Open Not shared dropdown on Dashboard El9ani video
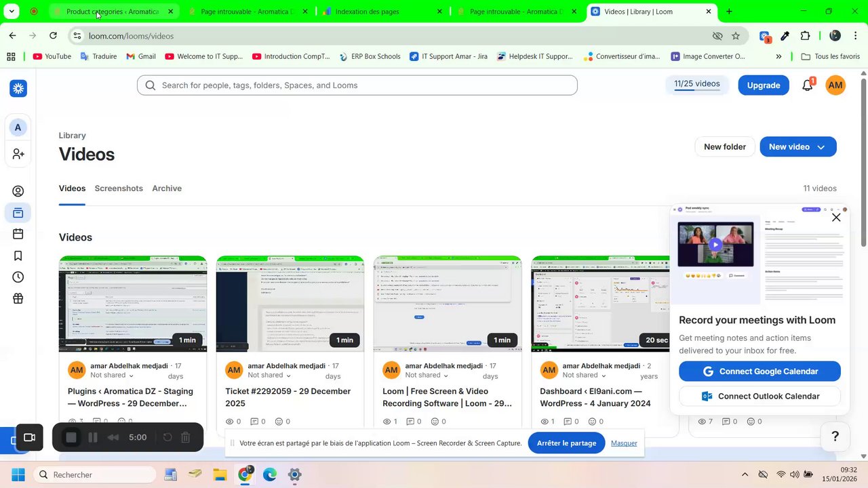This screenshot has height=488, width=868. 584,375
